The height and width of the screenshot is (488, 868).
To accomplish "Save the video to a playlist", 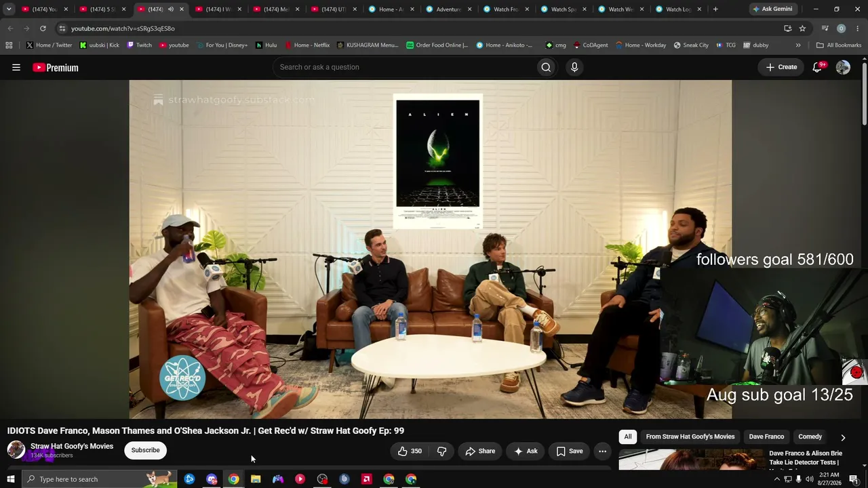I will pyautogui.click(x=570, y=451).
